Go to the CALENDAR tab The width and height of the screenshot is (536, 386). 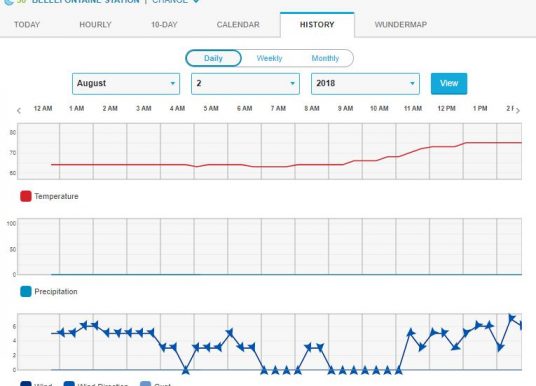click(238, 25)
